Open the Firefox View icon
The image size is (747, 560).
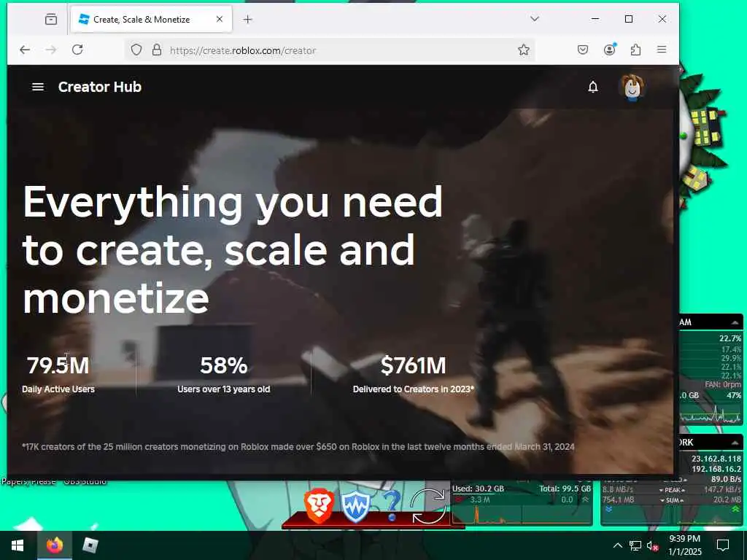coord(51,19)
